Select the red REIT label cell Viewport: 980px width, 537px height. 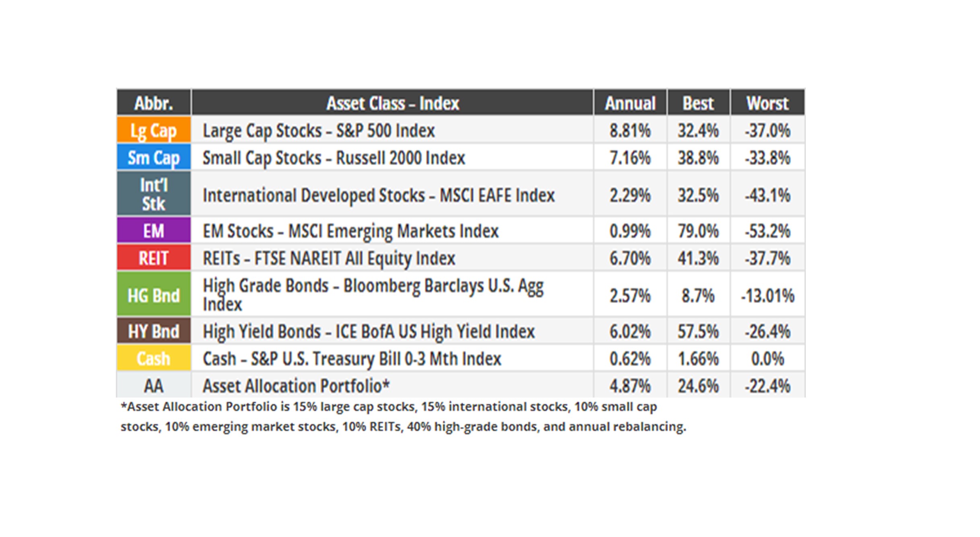pyautogui.click(x=154, y=258)
